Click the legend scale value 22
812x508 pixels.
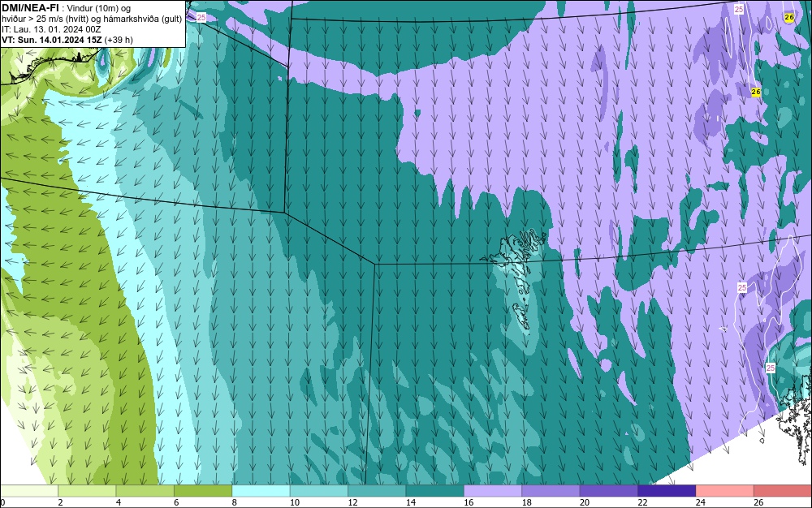(x=642, y=502)
